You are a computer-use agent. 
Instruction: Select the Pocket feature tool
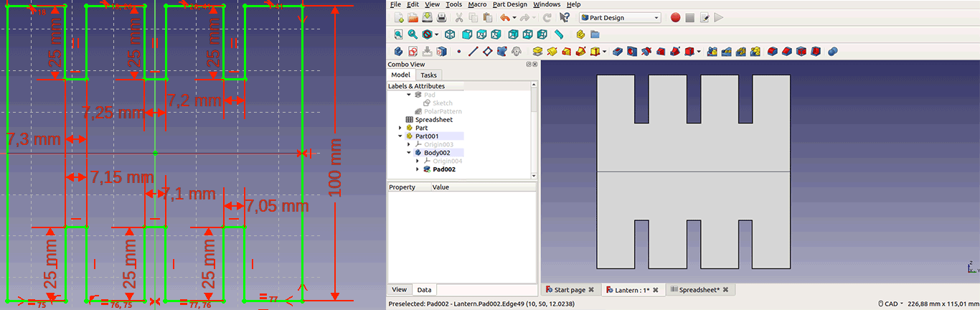[x=618, y=52]
